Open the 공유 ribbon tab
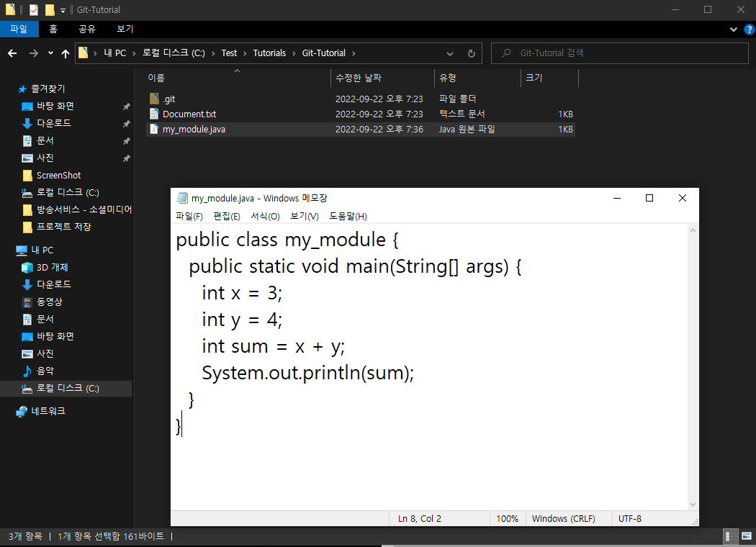 click(87, 29)
